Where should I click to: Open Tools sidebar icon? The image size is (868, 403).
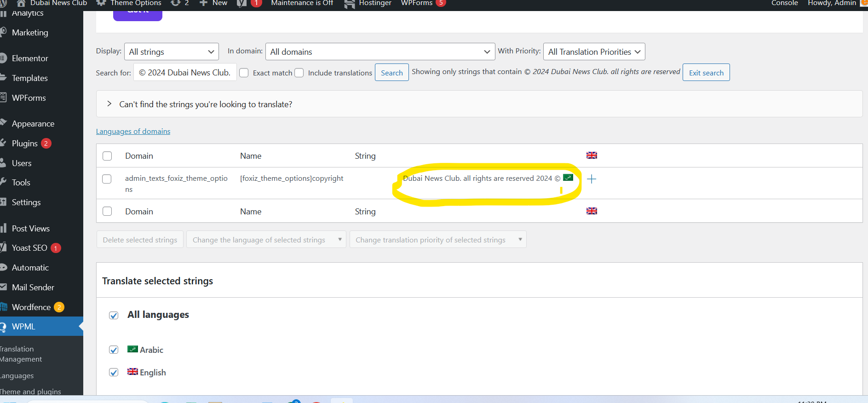click(3, 182)
